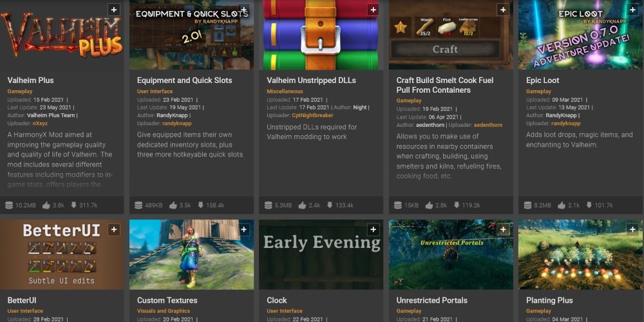Click file size icon next to 15KB
This screenshot has width=644, height=322.
pos(397,205)
